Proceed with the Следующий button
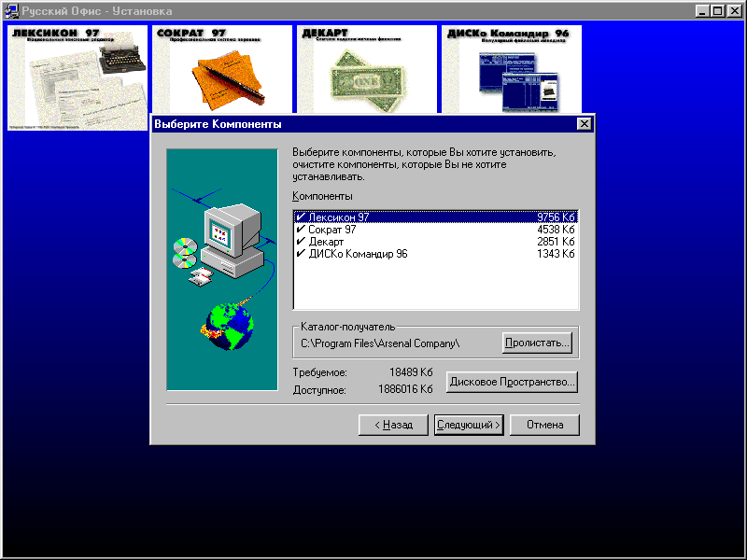This screenshot has height=560, width=747. coord(469,425)
